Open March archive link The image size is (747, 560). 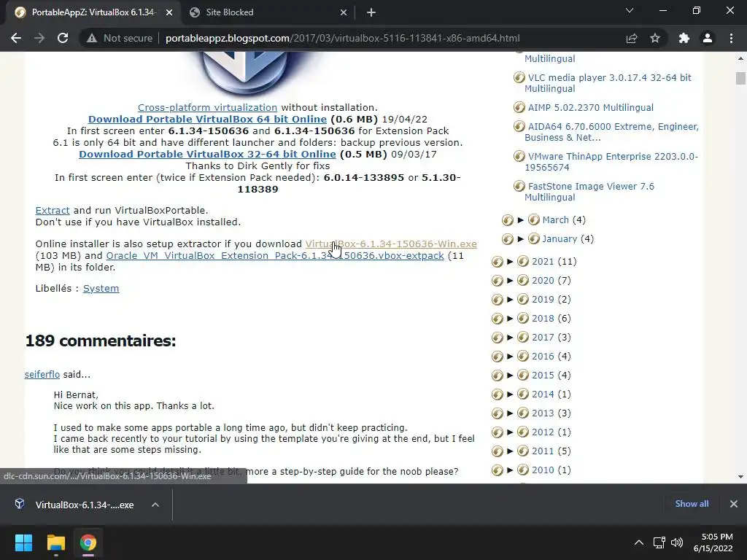point(555,220)
